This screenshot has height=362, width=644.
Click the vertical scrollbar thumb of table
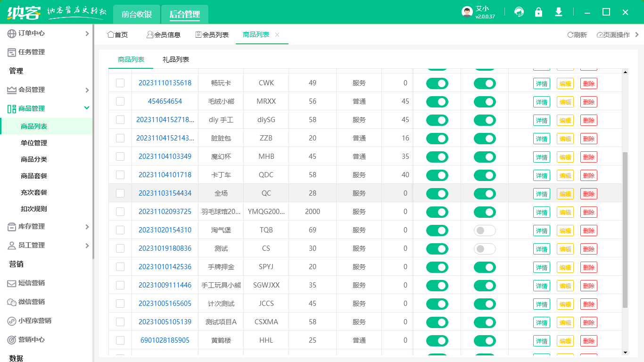625,230
